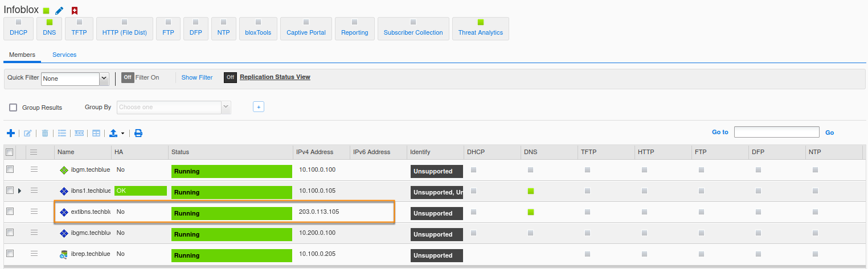This screenshot has height=269, width=868.
Task: Click the green status square next to Infoblox
Action: pyautogui.click(x=46, y=11)
